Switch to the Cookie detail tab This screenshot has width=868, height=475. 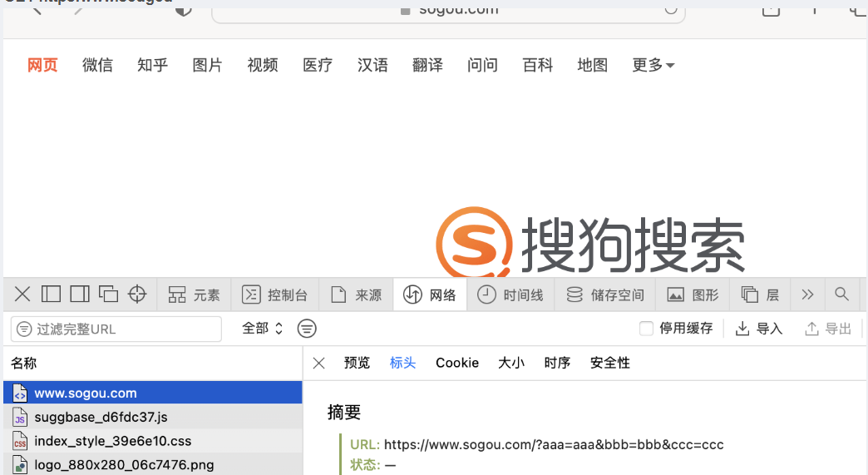(x=457, y=363)
